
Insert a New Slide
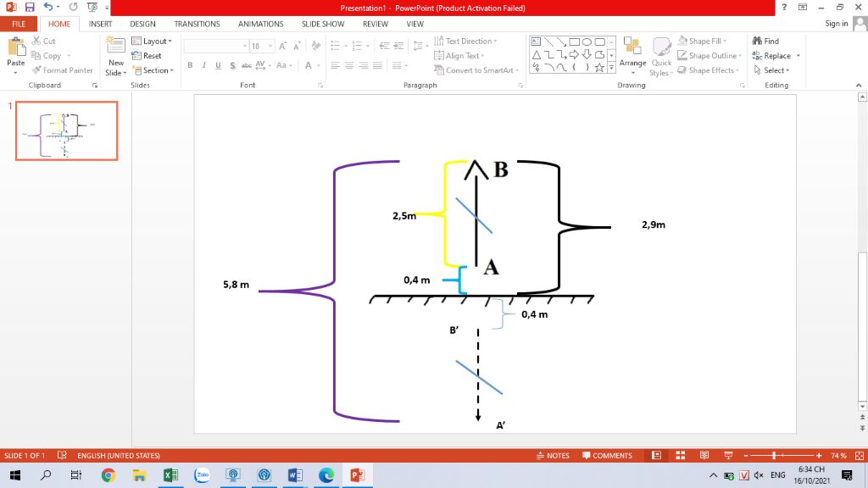coord(115,57)
